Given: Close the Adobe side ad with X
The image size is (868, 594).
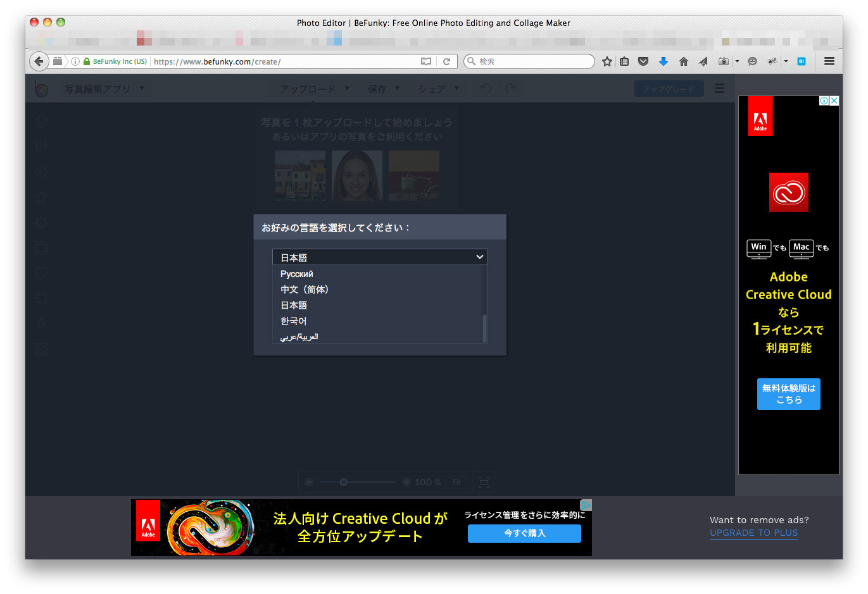Looking at the screenshot, I should coord(834,101).
